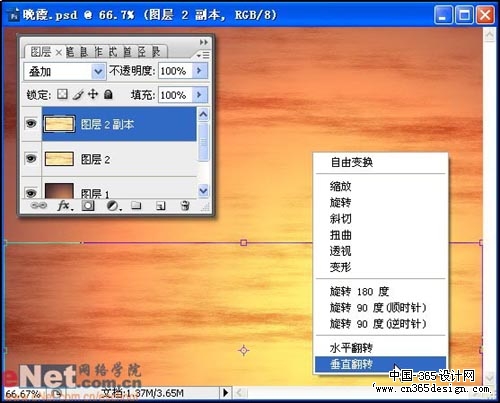Image resolution: width=500 pixels, height=403 pixels.
Task: Open the layer style fx menu
Action: (65, 206)
